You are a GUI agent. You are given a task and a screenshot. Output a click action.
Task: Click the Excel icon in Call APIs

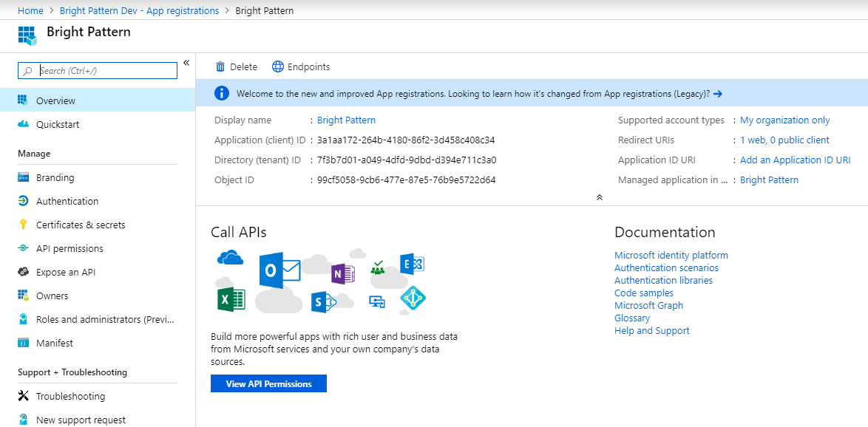coord(231,301)
